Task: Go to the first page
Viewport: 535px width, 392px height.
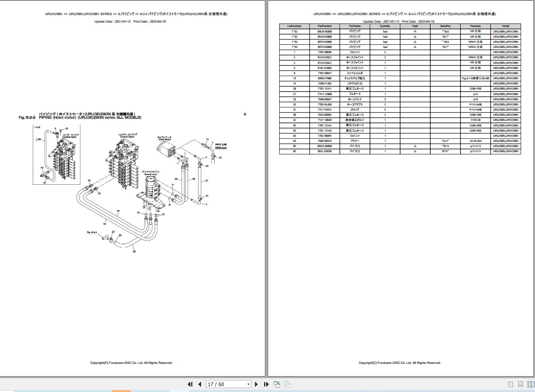Action: tap(190, 384)
